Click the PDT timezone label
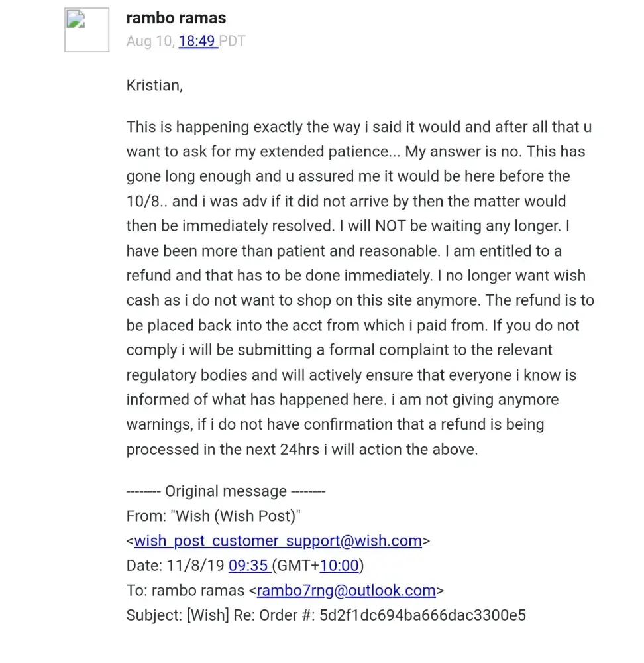The height and width of the screenshot is (663, 644). pyautogui.click(x=233, y=41)
